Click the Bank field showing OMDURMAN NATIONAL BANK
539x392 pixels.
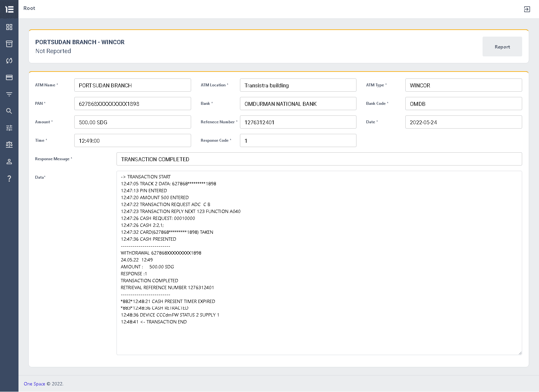tap(298, 104)
